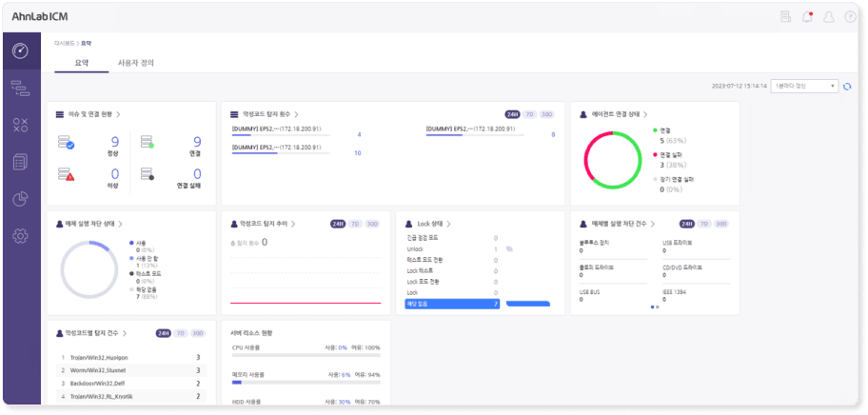Open the help question mark icon
Screen dimensions: 868x415
(850, 16)
